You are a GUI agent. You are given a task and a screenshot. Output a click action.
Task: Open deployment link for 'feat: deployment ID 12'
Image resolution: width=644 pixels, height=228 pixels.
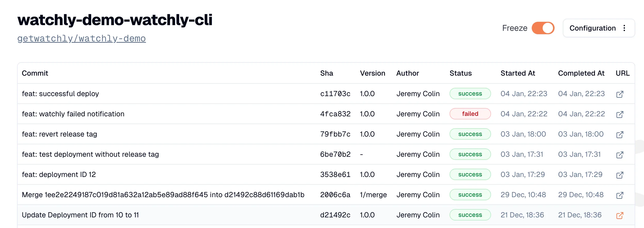coord(620,175)
